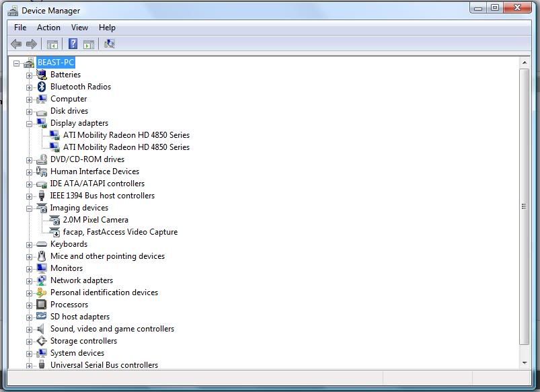Viewport: 540px width, 392px height.
Task: Click the scrollbar up arrow
Action: pos(524,63)
